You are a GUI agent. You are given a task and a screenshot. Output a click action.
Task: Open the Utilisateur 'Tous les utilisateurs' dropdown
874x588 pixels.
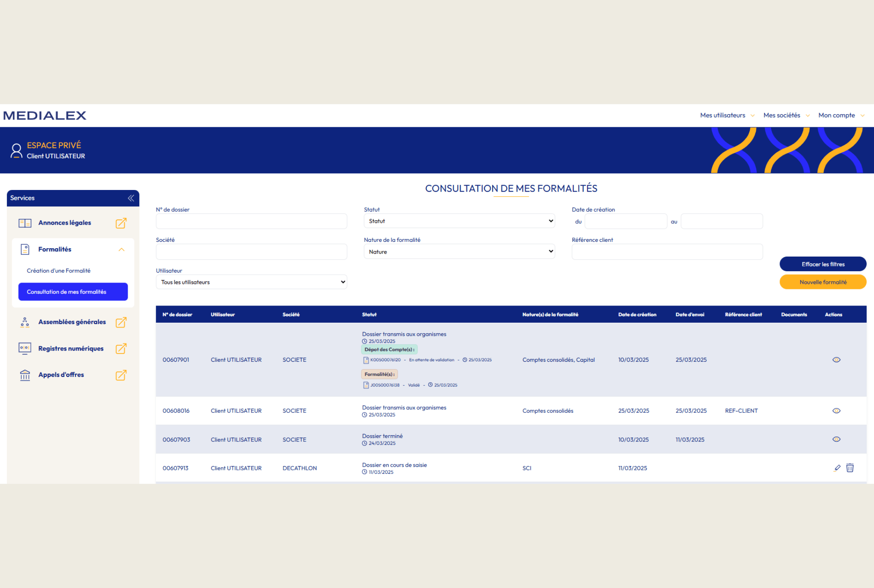pyautogui.click(x=252, y=282)
